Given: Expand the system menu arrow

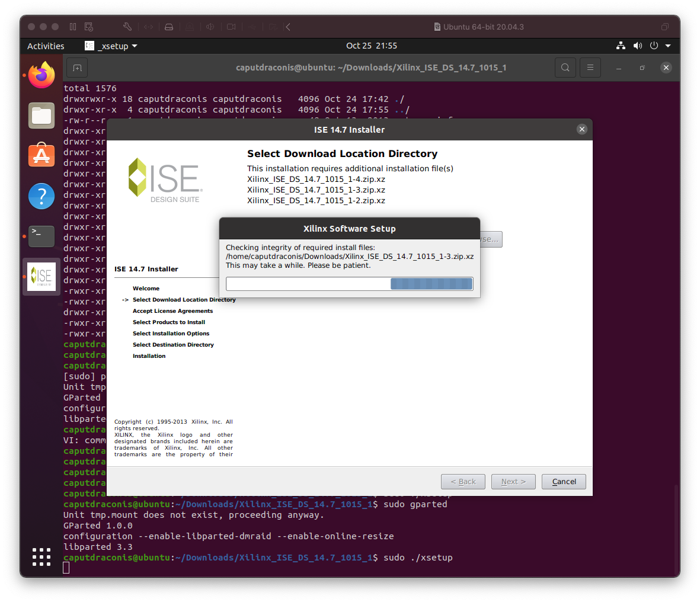Looking at the screenshot, I should coord(669,46).
